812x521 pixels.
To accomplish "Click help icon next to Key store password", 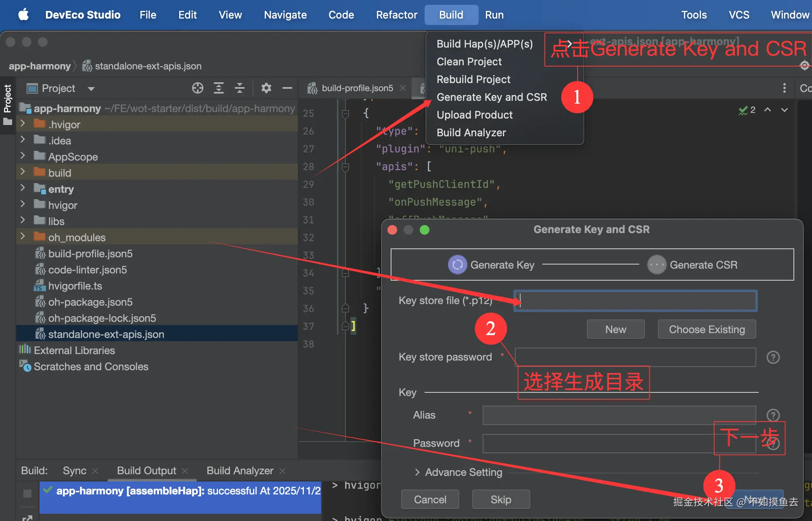I will click(773, 357).
